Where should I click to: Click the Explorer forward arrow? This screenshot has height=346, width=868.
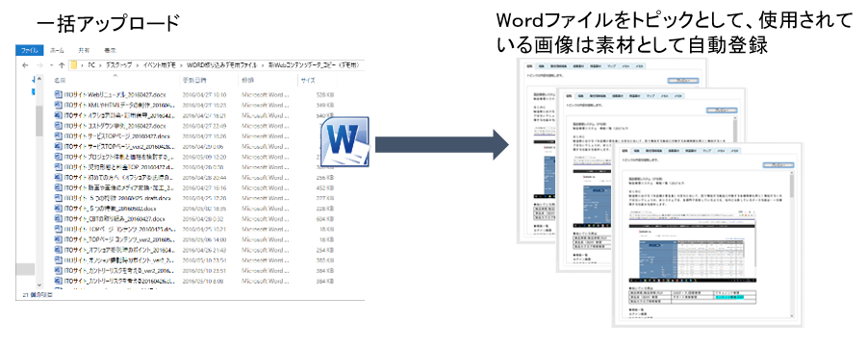tap(39, 65)
